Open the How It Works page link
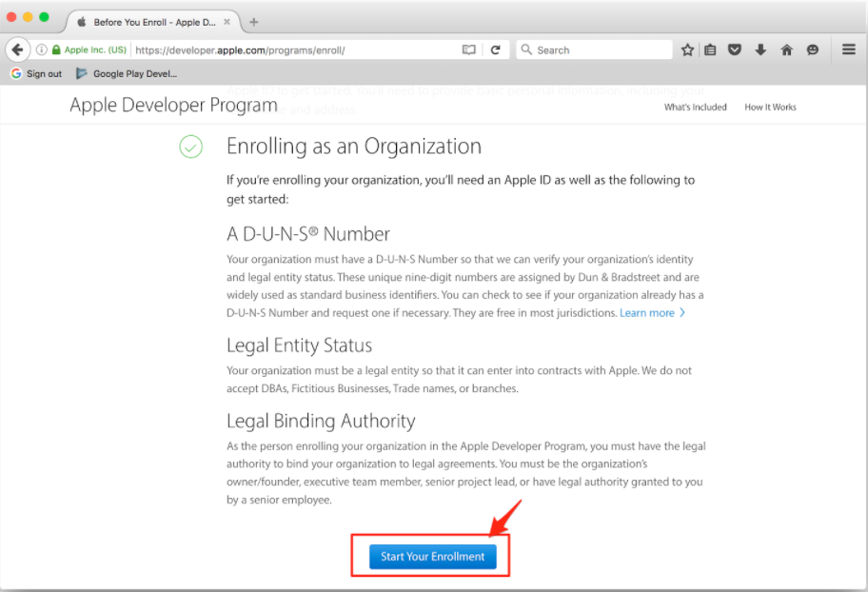The image size is (868, 592). tap(770, 107)
